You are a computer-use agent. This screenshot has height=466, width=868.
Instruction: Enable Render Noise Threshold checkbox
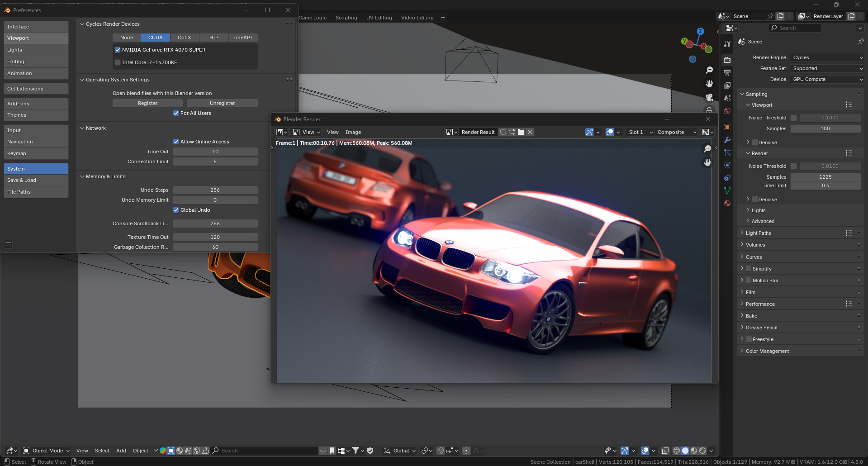point(793,166)
